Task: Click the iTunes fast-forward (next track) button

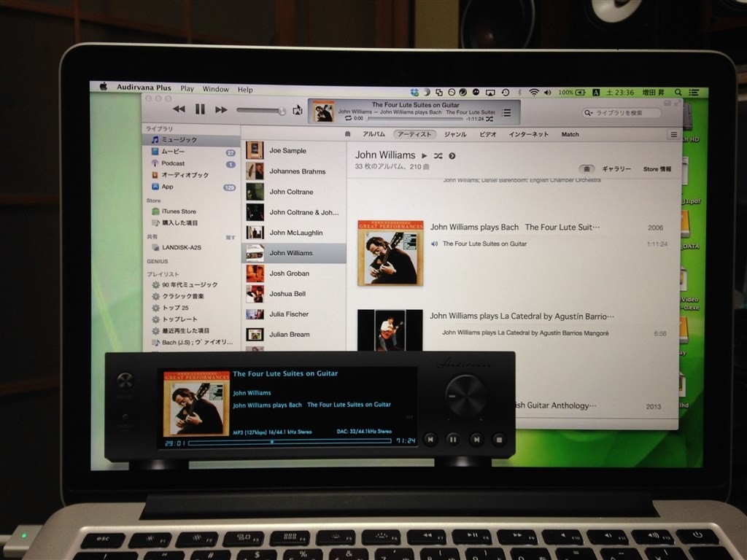Action: click(221, 109)
